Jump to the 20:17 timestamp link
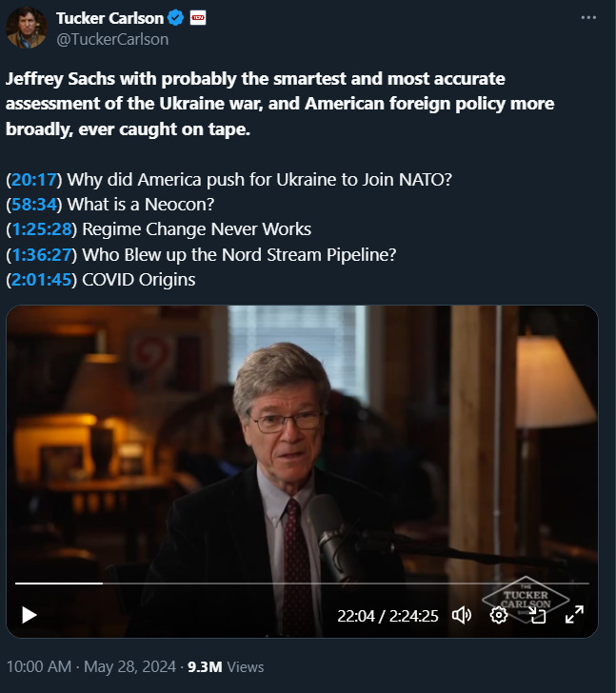 click(33, 180)
